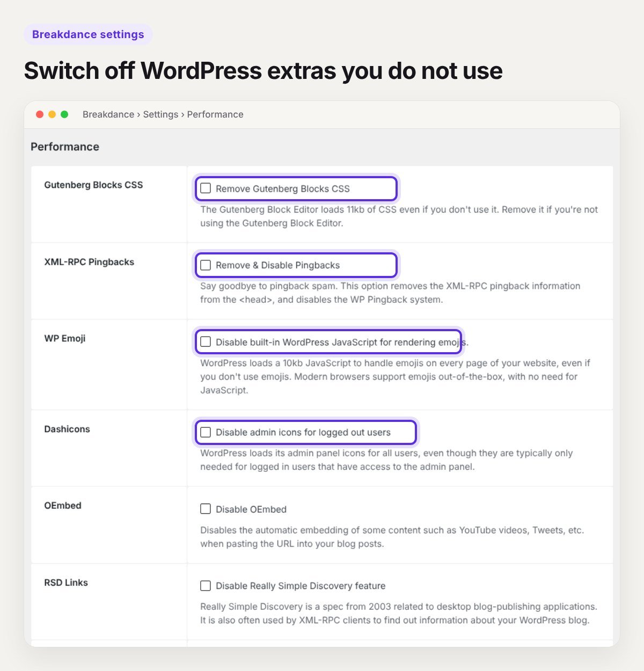
Task: Click description about embedding YouTube videos, Tweets
Action: (392, 537)
